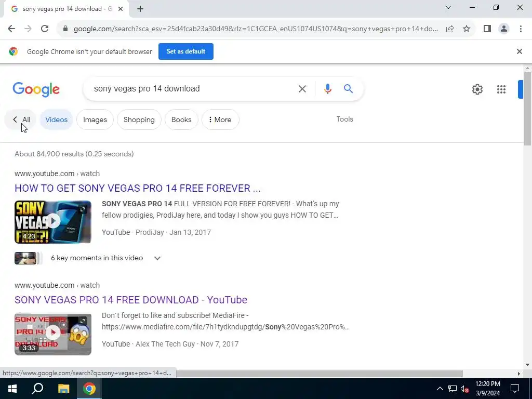The height and width of the screenshot is (399, 532).
Task: Click the expand icon on ProdiJay thumbnail
Action: point(83,209)
